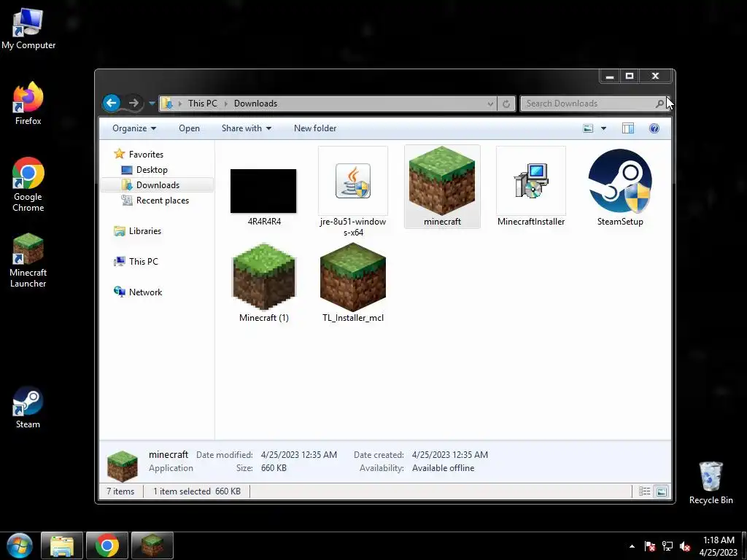Click the Date modified value in details pane
Viewport: 747px width, 560px height.
click(298, 455)
